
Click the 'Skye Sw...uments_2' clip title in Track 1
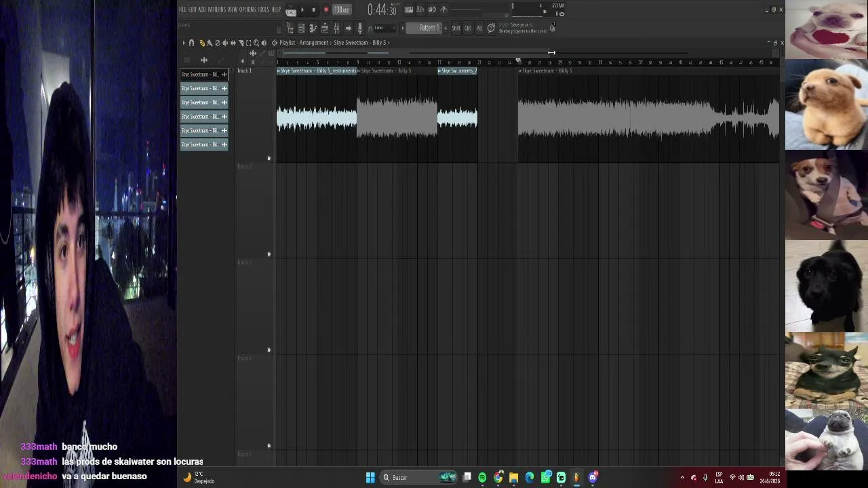(x=458, y=70)
